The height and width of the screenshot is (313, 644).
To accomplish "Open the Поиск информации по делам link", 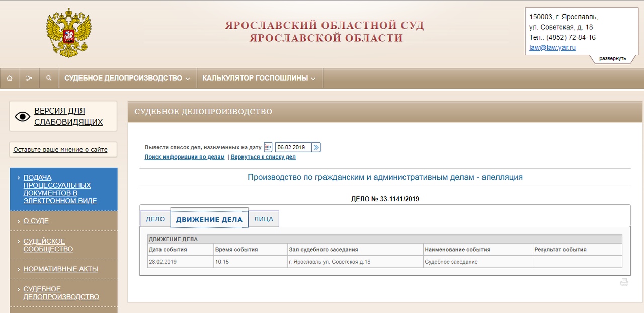I will 185,157.
